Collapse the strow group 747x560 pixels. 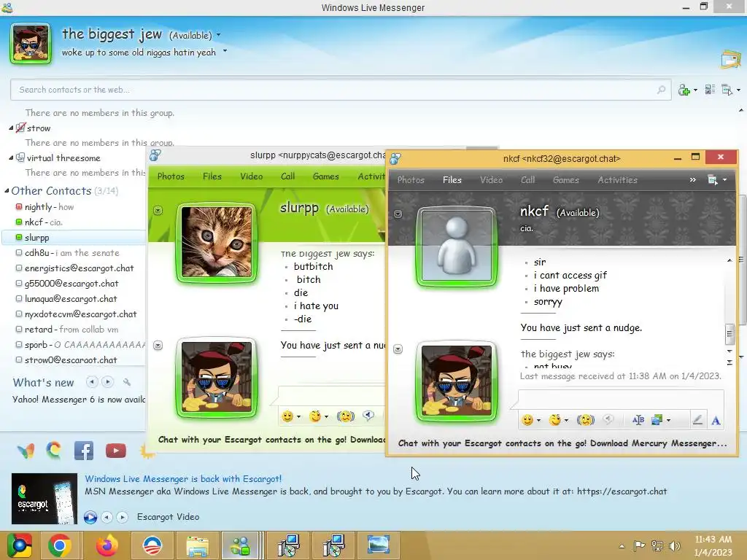[11, 128]
